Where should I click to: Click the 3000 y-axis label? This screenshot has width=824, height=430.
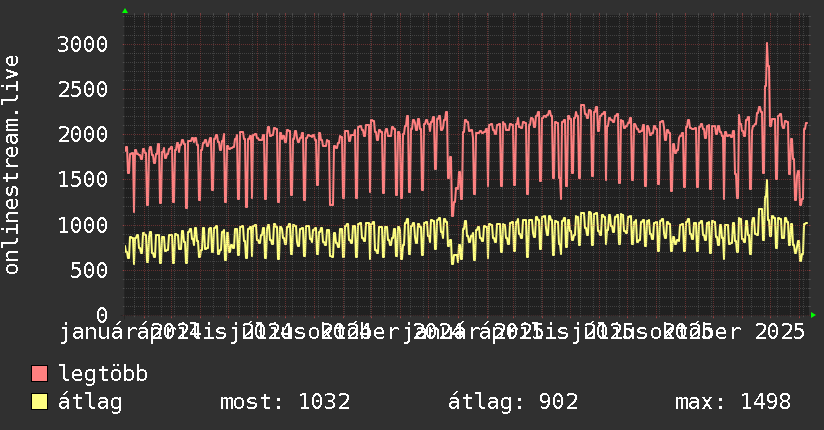tap(82, 44)
